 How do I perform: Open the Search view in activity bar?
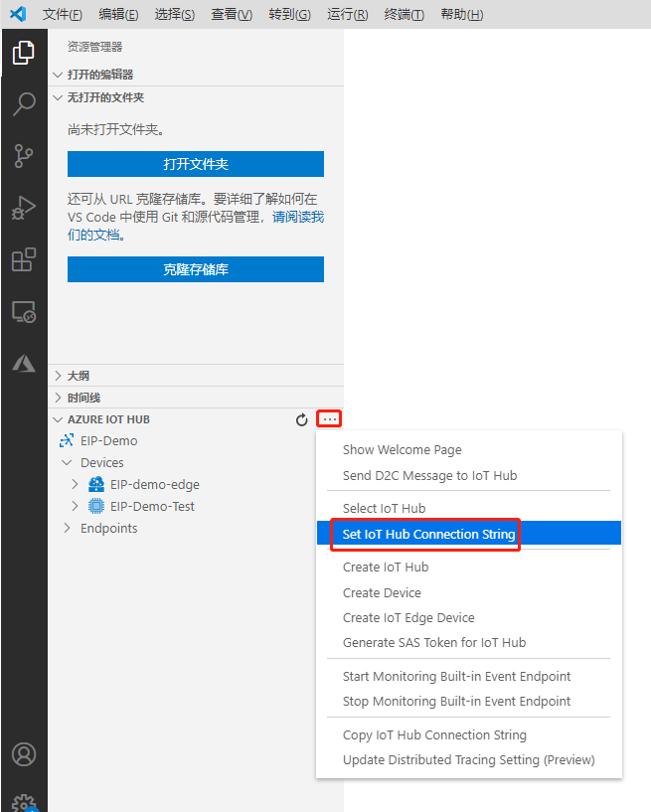(x=24, y=104)
